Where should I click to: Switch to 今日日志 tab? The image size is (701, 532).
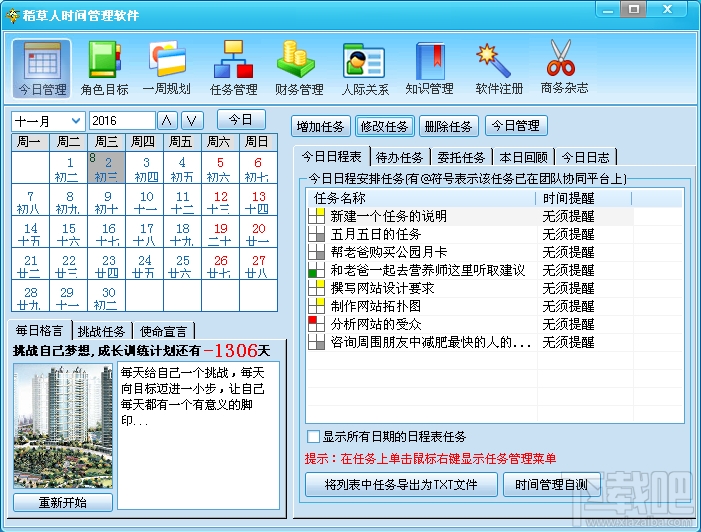click(585, 157)
